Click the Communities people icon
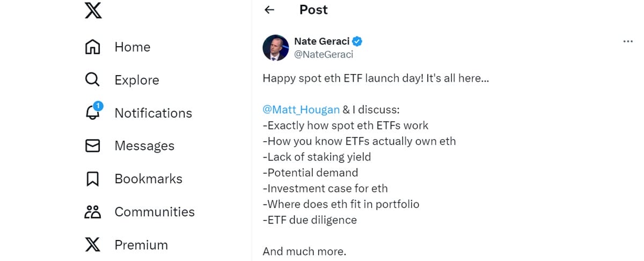The height and width of the screenshot is (261, 644). (x=93, y=212)
